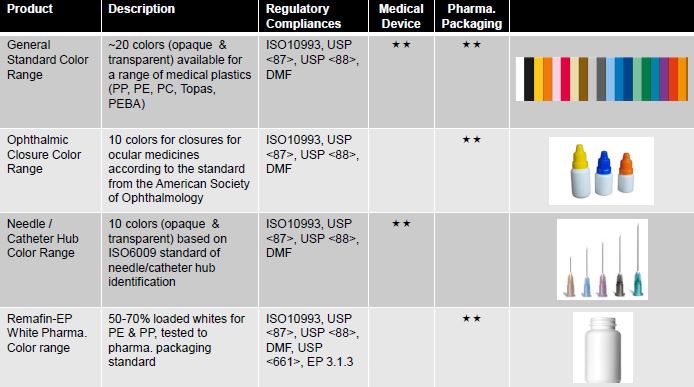Select the Pharma. Packaging column header
Viewport: 694px width, 387px height.
472,16
